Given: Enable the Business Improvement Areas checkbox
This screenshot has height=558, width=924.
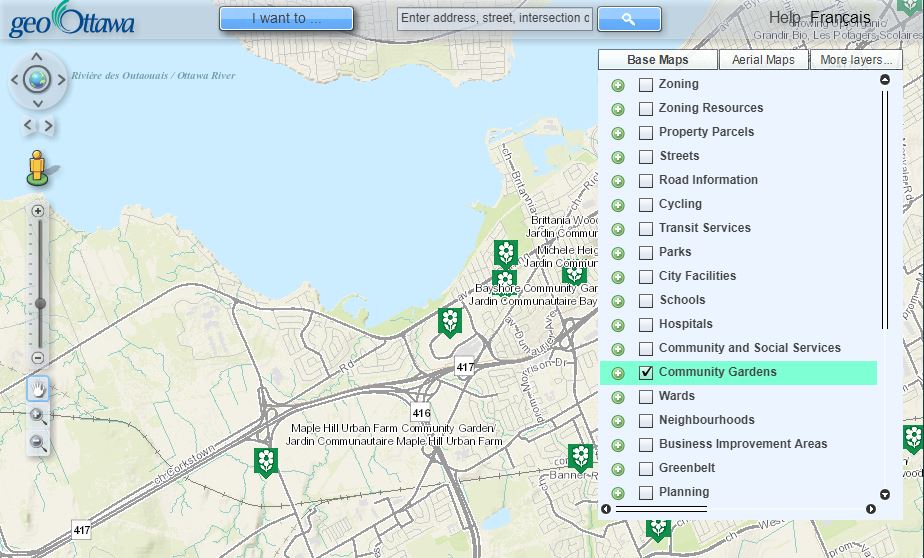Looking at the screenshot, I should pyautogui.click(x=646, y=444).
